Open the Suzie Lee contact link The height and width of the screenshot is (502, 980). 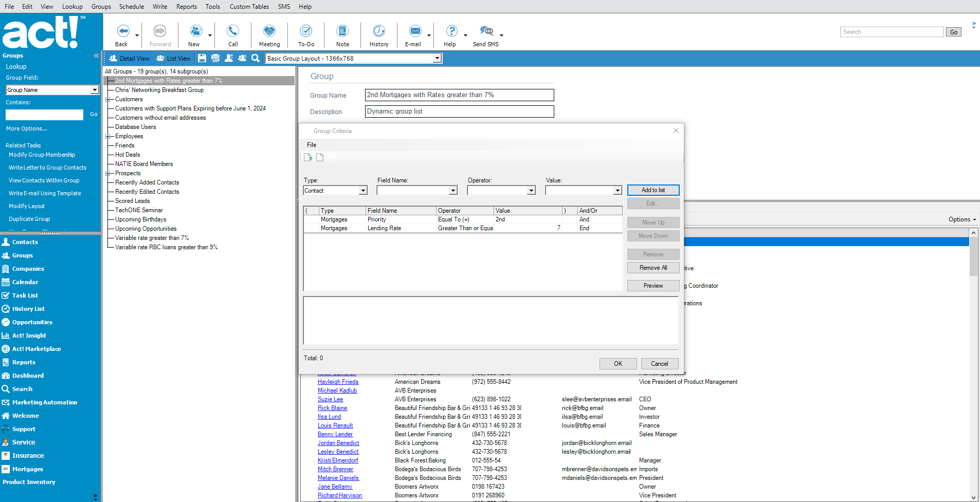pos(330,399)
